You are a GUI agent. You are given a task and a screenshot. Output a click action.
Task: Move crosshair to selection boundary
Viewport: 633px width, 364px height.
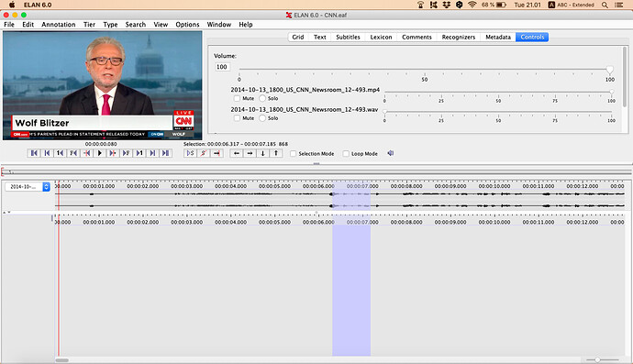click(217, 153)
